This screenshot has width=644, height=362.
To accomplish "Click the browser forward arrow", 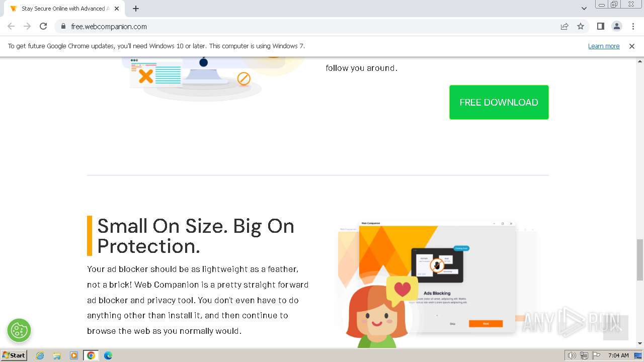I will click(27, 26).
